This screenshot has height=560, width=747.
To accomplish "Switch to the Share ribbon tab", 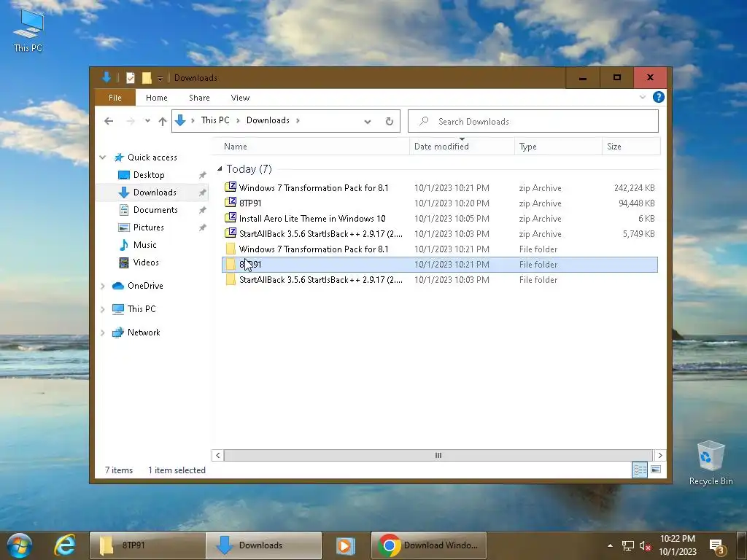I will click(x=199, y=98).
